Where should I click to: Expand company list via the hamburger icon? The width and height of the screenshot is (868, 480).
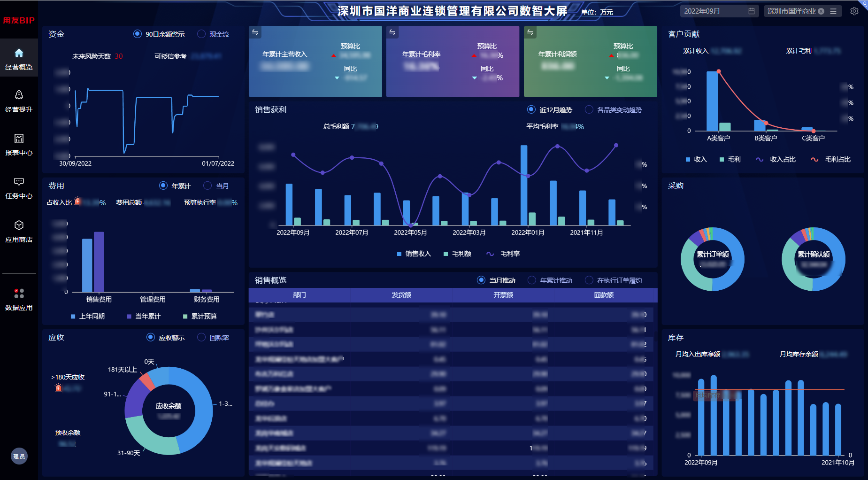point(833,11)
